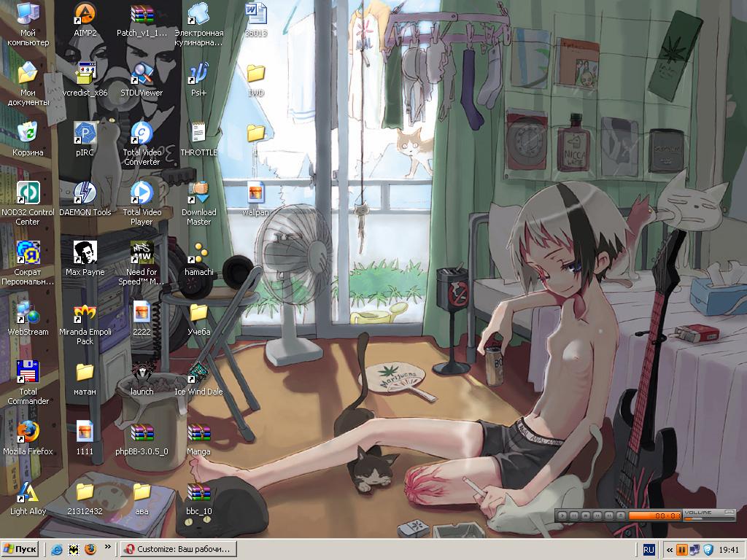The image size is (747, 560).
Task: Launch the Ice Wind Dale shortcut
Action: click(x=198, y=380)
